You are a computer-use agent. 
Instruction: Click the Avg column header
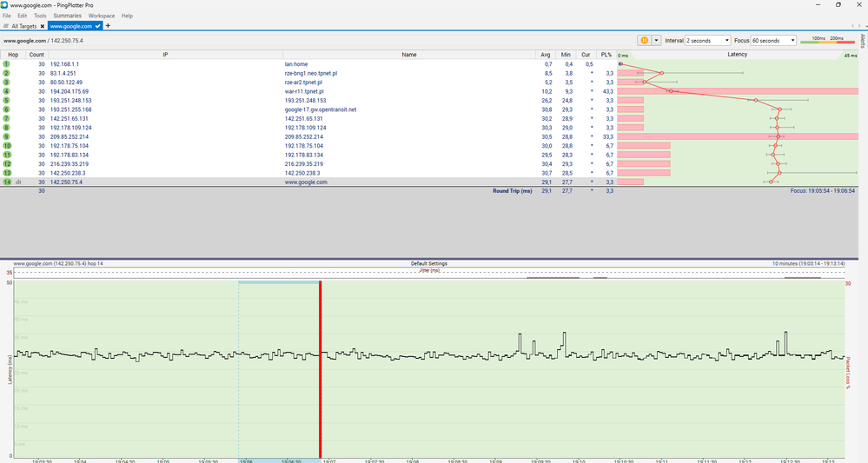tap(546, 55)
